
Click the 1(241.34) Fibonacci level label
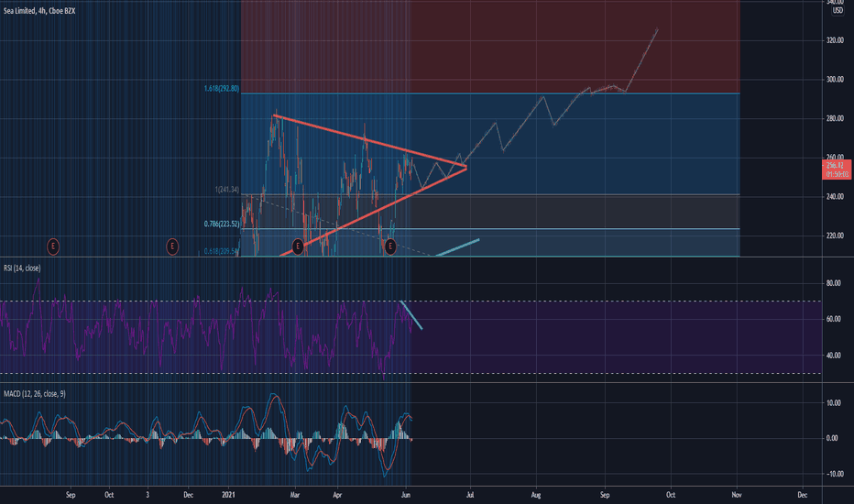point(227,190)
